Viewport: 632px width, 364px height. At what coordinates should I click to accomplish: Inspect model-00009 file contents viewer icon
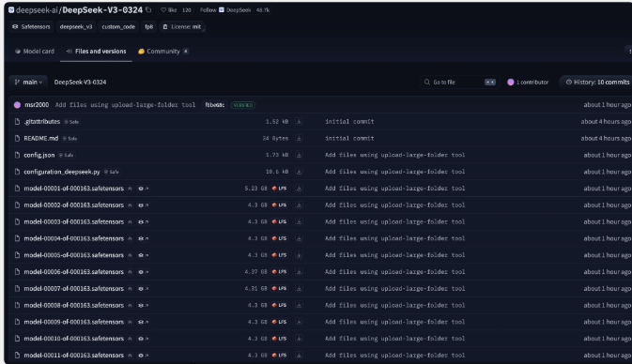click(x=144, y=322)
